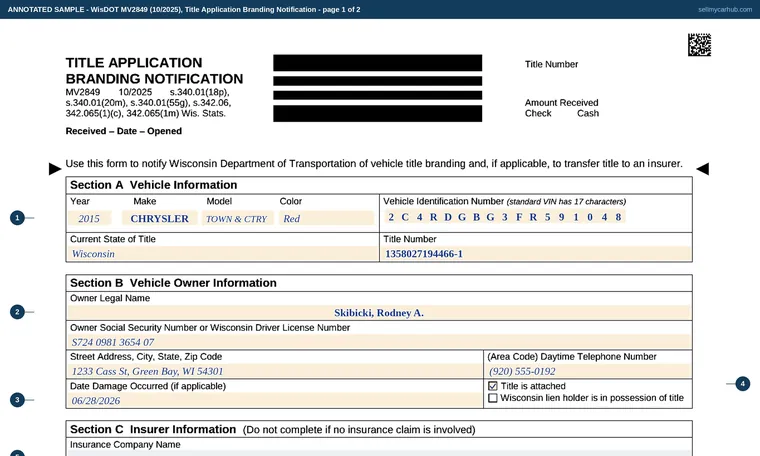Click the VIN field starting 2C4RDGBG
The image size is (760, 456).
[x=505, y=217]
